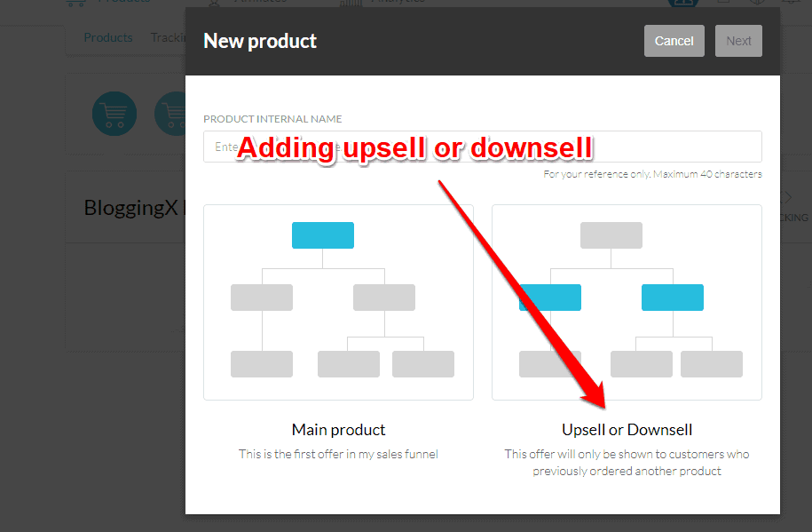Click the 'New product' dialog title
This screenshot has width=812, height=532.
[260, 41]
